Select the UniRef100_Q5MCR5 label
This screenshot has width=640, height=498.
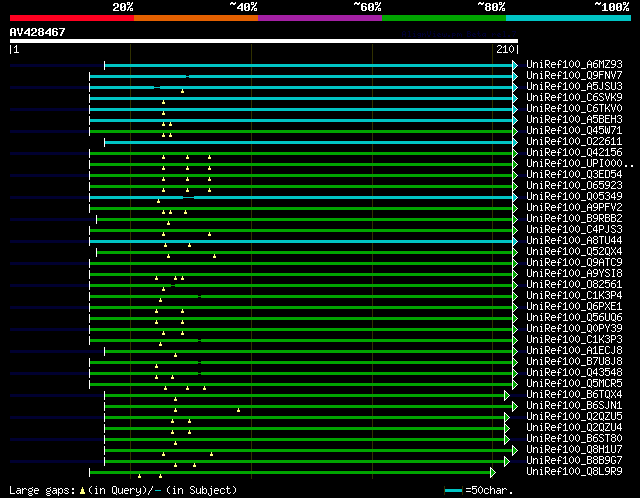click(574, 384)
